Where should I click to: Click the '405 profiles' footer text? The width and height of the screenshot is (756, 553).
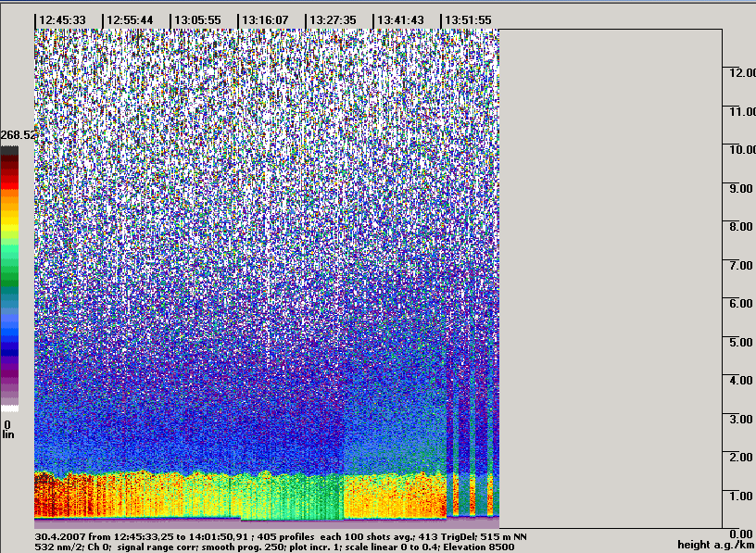tap(286, 536)
